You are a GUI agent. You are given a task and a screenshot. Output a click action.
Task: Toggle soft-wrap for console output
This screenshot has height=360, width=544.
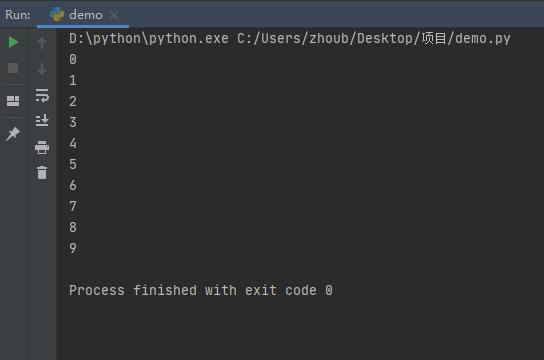click(42, 95)
